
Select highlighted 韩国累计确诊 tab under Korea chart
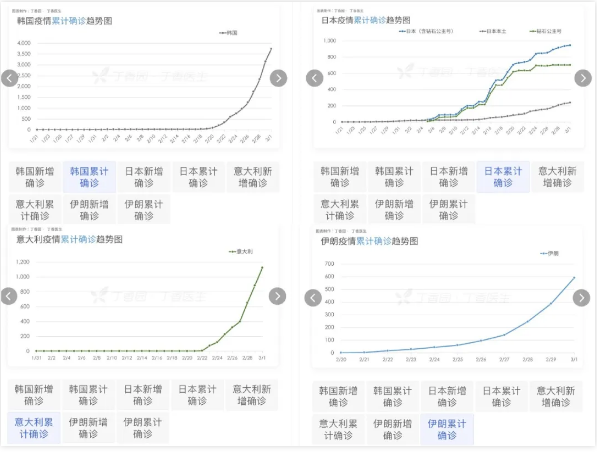[x=89, y=177]
